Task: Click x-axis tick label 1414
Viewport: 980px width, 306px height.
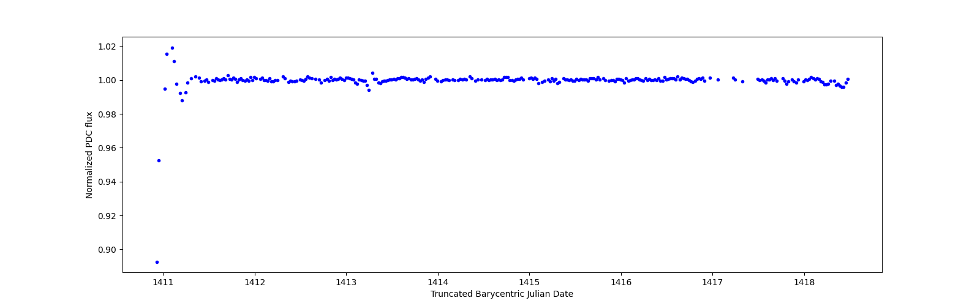Action: coord(437,282)
